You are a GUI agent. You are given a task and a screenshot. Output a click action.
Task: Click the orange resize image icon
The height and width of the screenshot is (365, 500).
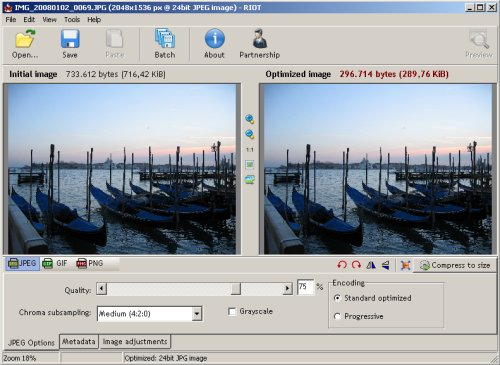point(405,265)
